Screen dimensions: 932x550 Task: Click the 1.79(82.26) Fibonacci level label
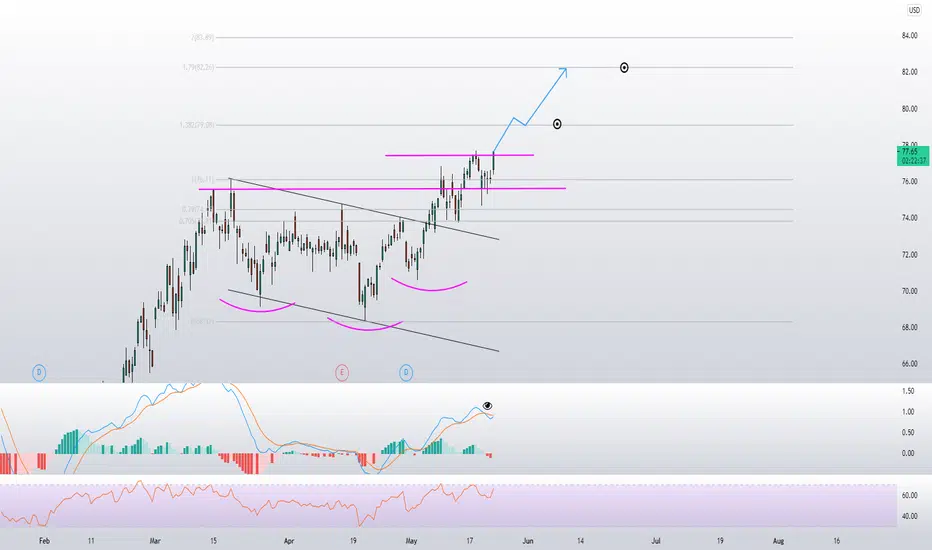coord(199,67)
